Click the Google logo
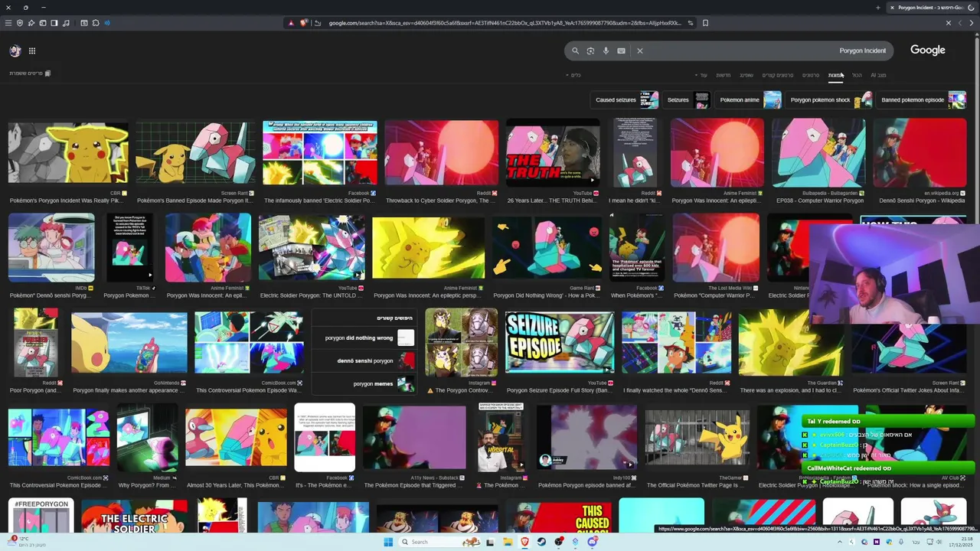 click(x=928, y=50)
